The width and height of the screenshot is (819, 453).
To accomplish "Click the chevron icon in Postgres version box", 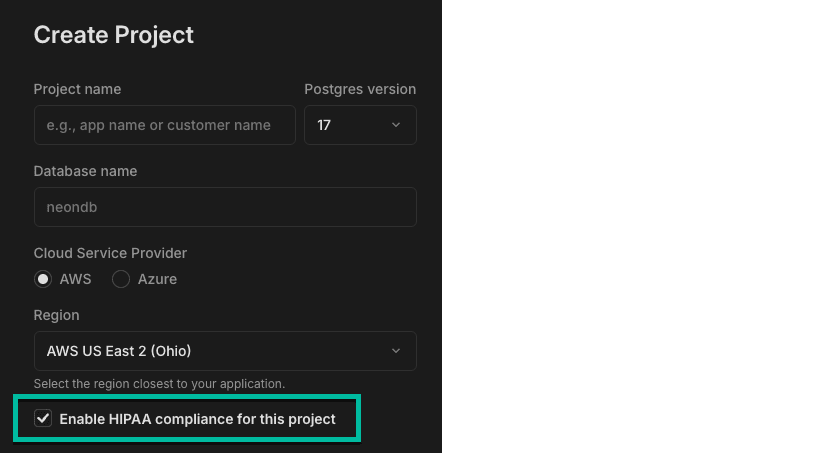I will (x=396, y=125).
